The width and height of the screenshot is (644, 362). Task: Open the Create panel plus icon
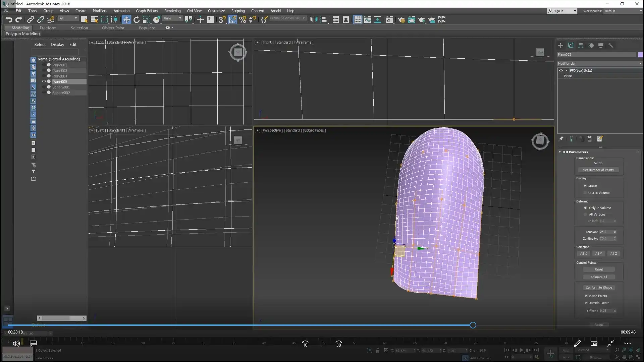coord(560,45)
